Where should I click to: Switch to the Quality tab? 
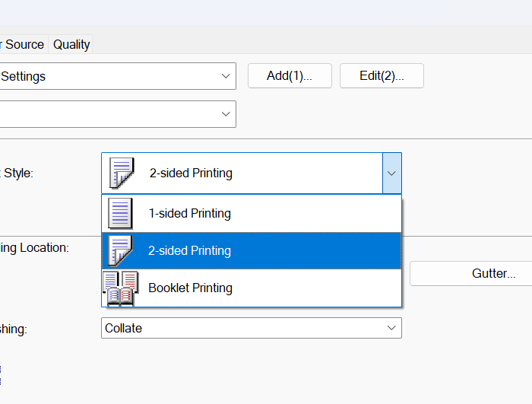71,45
